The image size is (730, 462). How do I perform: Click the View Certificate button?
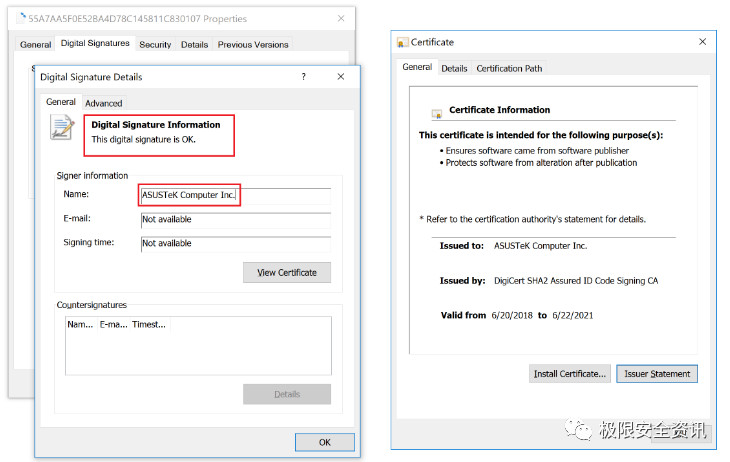(287, 272)
